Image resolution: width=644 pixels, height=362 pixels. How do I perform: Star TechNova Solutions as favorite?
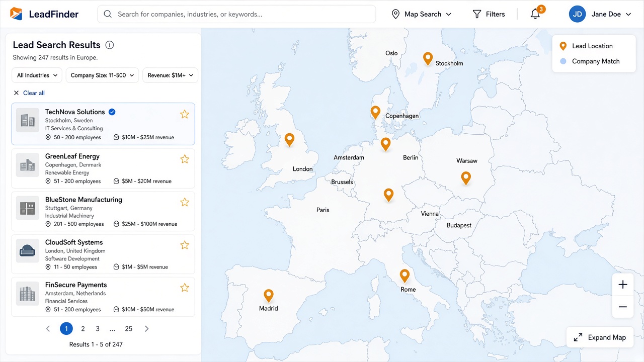(185, 114)
